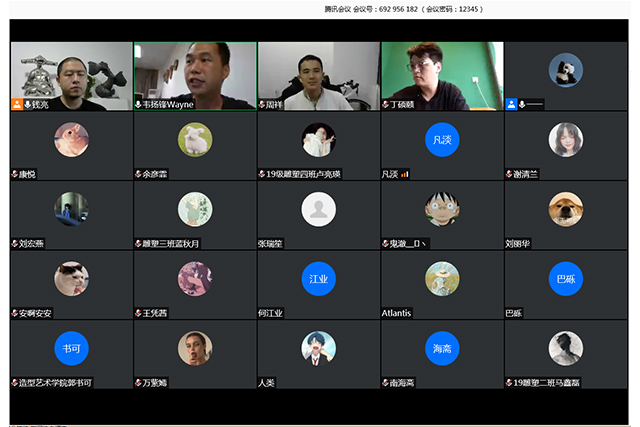Click the blue co-host badge in the panda avatar tile
The height and width of the screenshot is (427, 640).
pyautogui.click(x=511, y=104)
